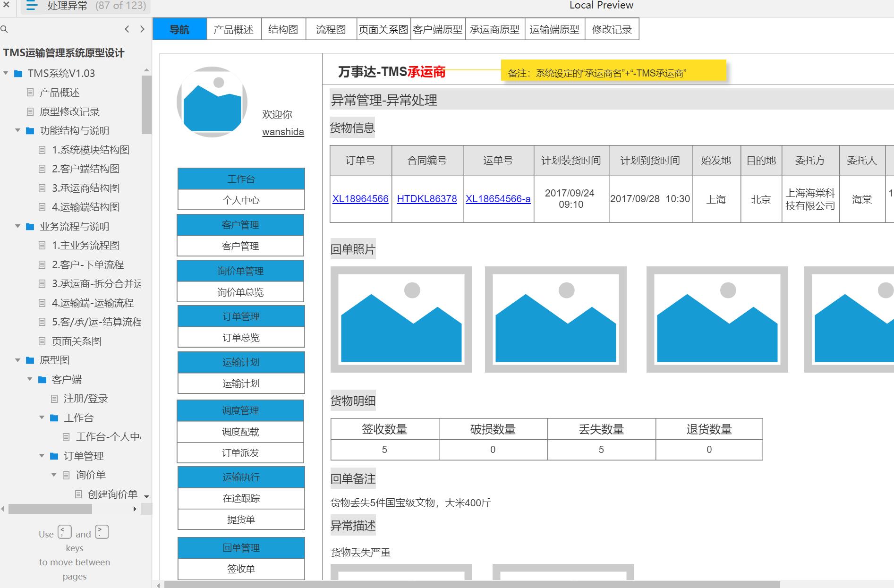894x588 pixels.
Task: Switch to the 承运商原型 tab
Action: 495,29
